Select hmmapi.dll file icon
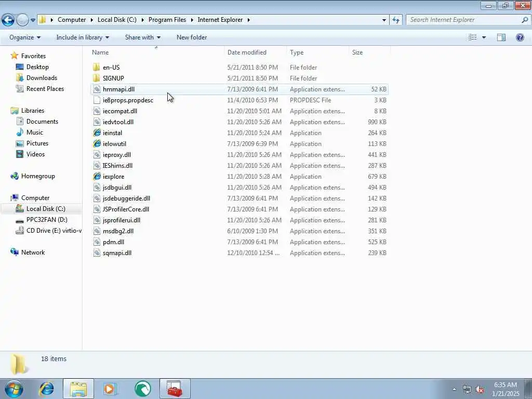532x399 pixels. 97,89
